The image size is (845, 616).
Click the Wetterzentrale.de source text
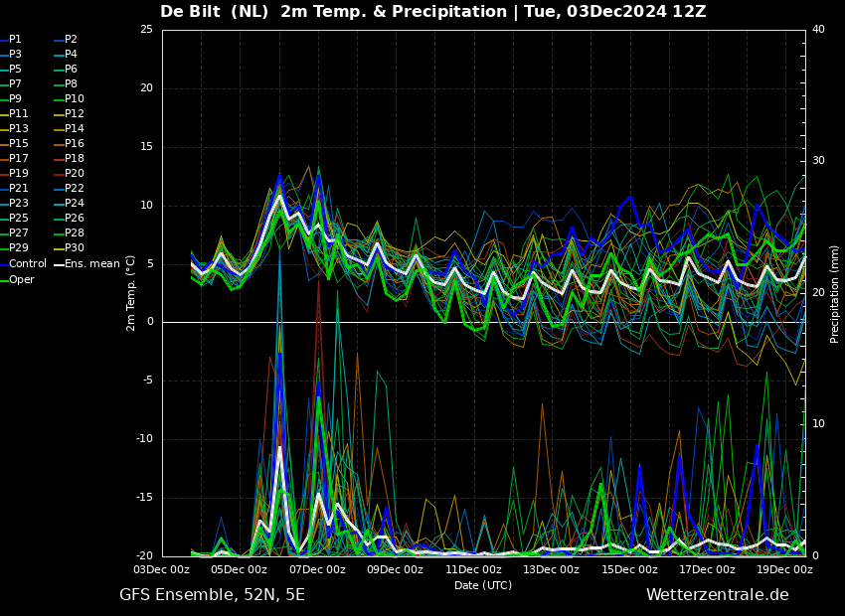tap(717, 595)
